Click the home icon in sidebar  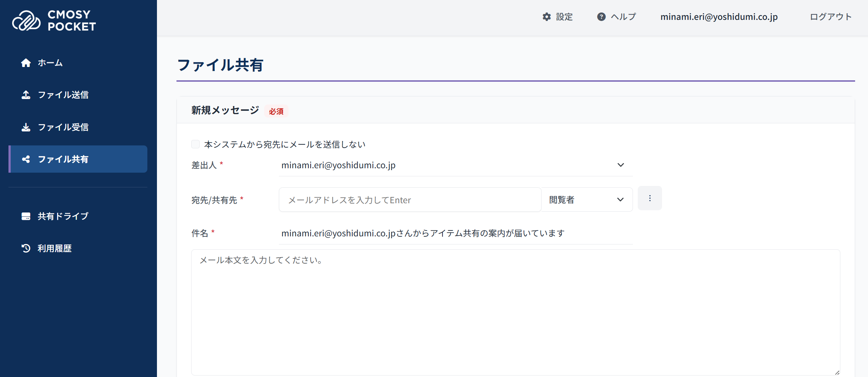point(26,63)
